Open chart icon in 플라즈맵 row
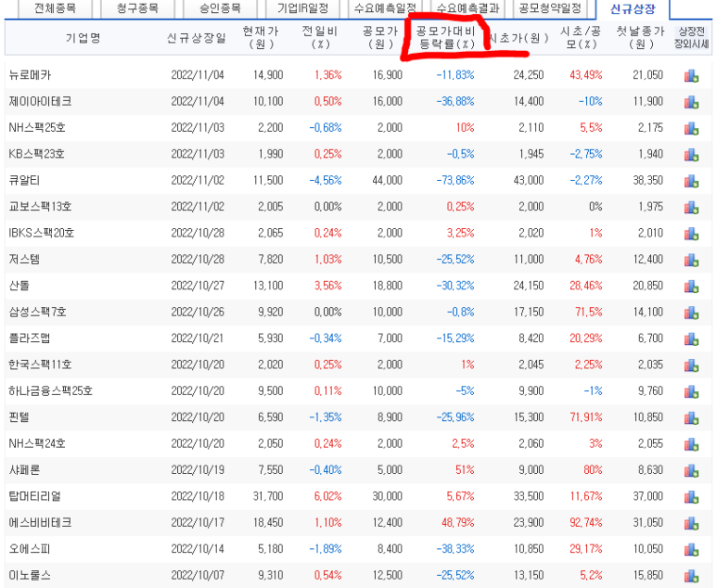 pyautogui.click(x=691, y=339)
